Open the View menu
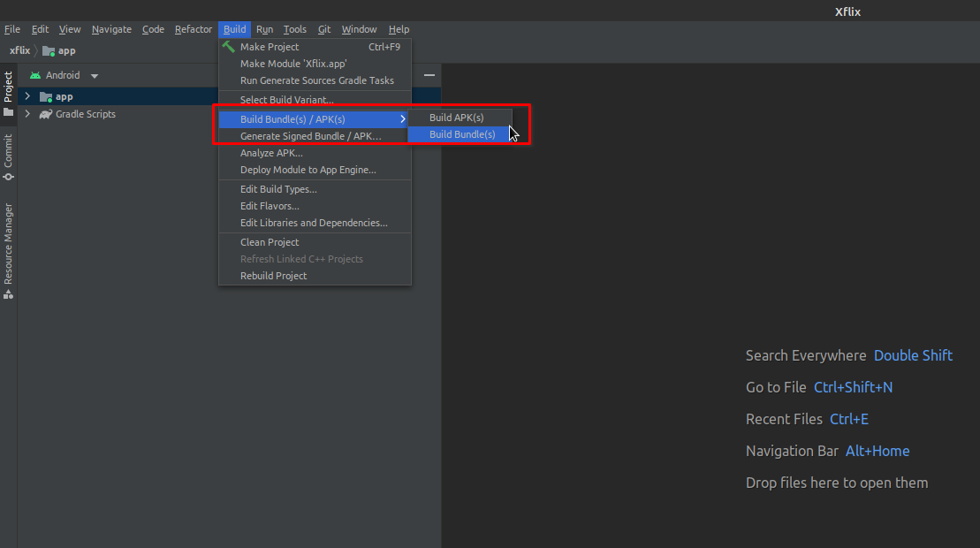The image size is (980, 548). [70, 29]
